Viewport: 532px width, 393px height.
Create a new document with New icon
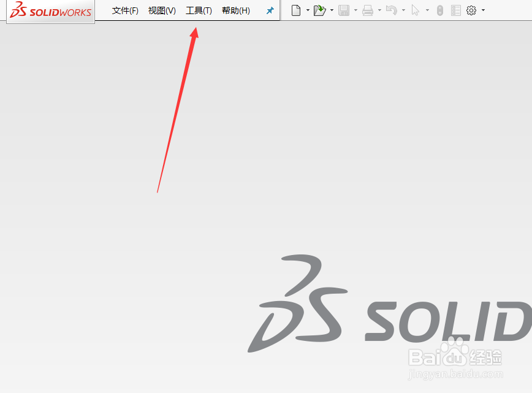click(x=296, y=10)
